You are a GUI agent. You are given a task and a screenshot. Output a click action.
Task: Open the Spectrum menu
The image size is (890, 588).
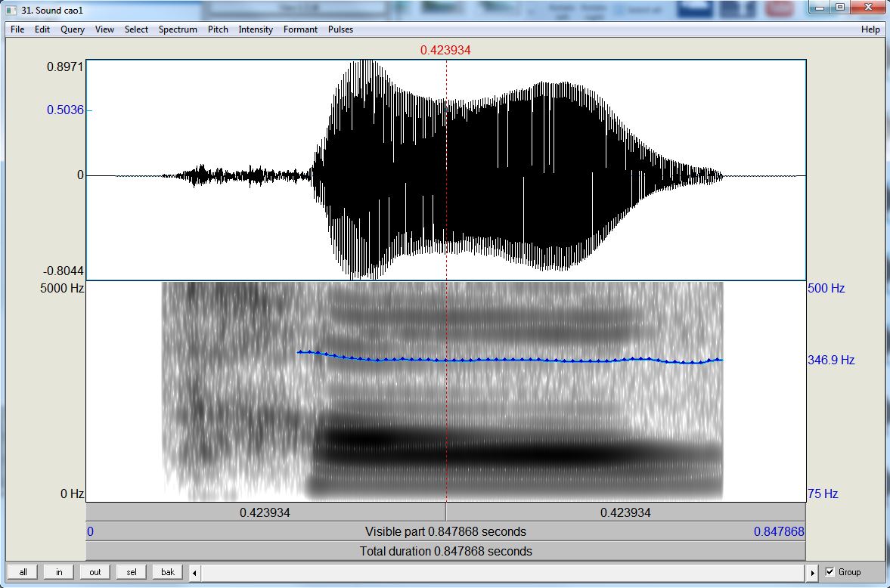tap(178, 29)
